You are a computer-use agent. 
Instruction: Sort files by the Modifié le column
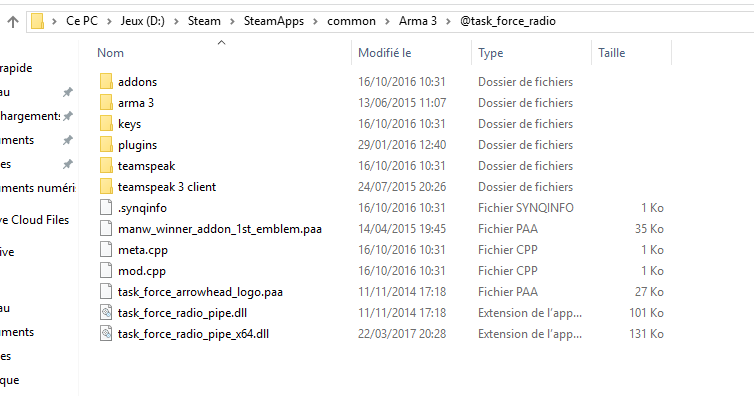385,53
